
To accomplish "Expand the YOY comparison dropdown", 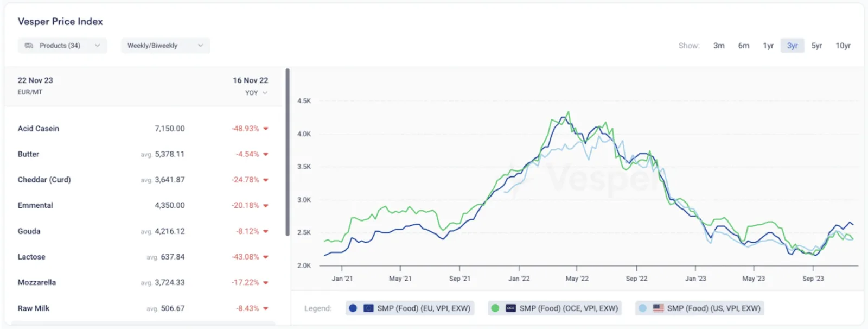I will [x=256, y=93].
